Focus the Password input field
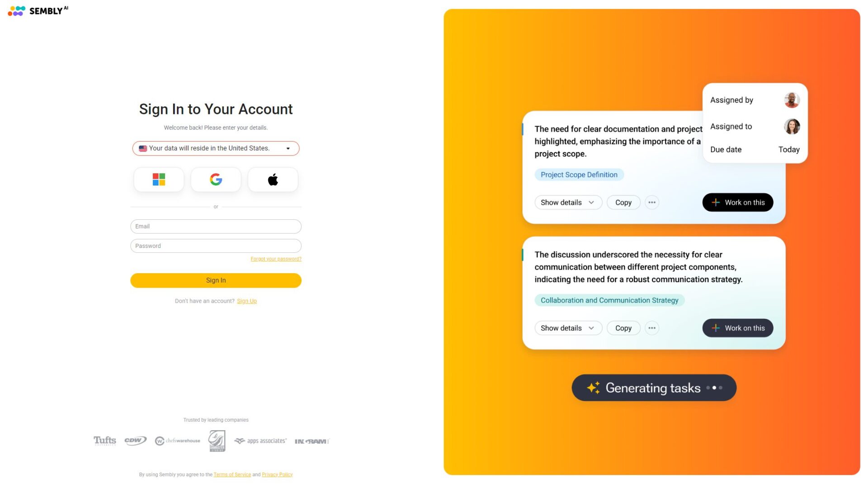This screenshot has height=484, width=868. coord(216,246)
